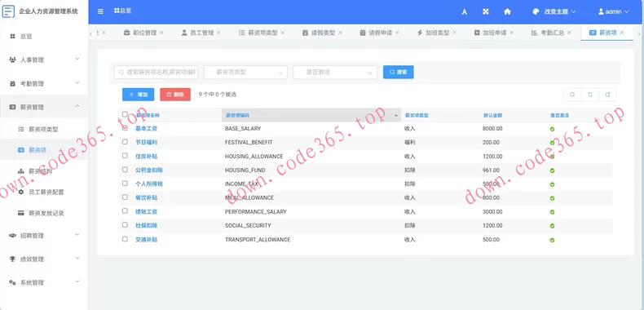Screen dimensions: 644x310
Task: Check the 节日福利 row checkbox
Action: (x=125, y=142)
